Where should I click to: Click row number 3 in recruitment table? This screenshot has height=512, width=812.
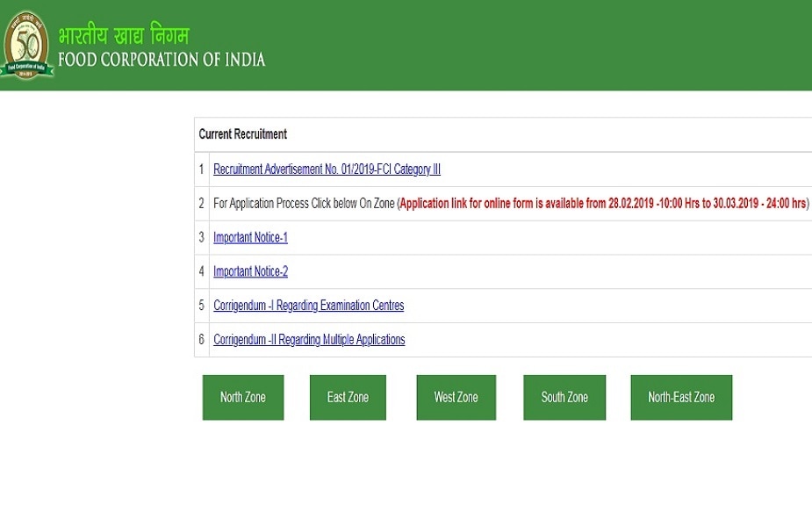click(201, 237)
